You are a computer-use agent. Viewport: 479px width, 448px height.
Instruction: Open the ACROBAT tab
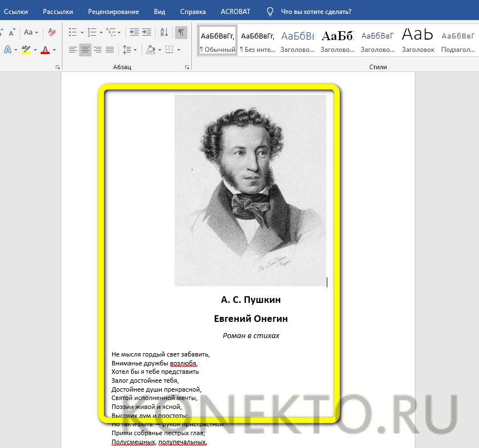235,12
